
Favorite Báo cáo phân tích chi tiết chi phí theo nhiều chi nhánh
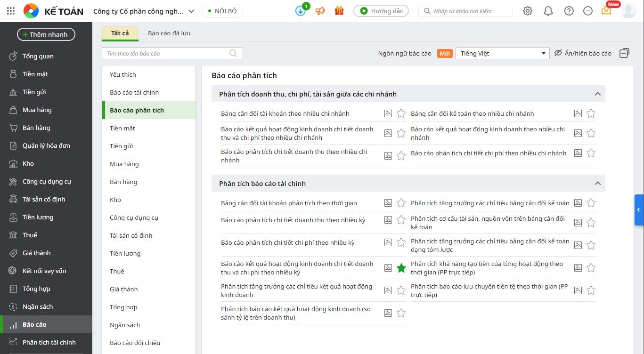pos(591,153)
